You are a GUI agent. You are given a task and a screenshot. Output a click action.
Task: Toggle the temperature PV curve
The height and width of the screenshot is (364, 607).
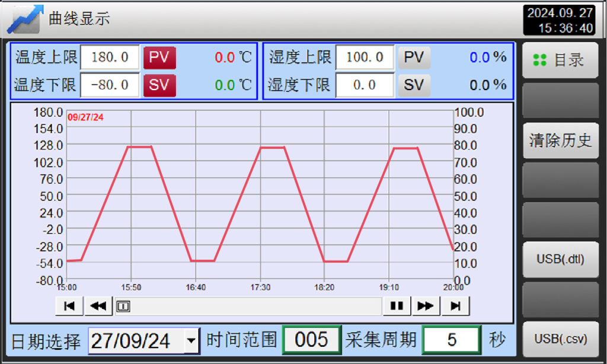(x=159, y=58)
